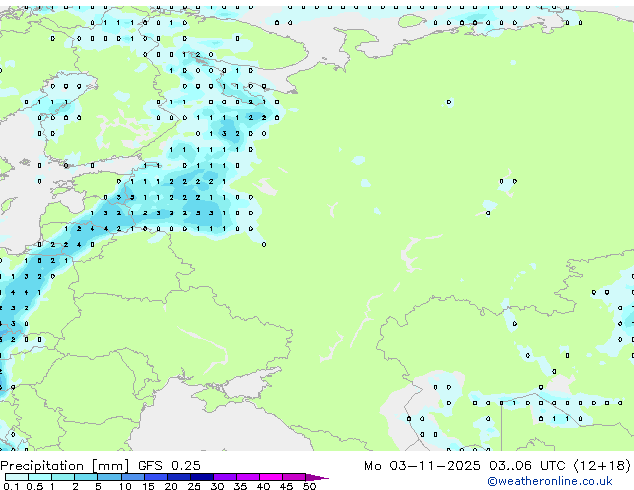This screenshot has height=490, width=634.
Task: Select the 0.1–0.5 mm legend swatch
Action: click(x=17, y=477)
